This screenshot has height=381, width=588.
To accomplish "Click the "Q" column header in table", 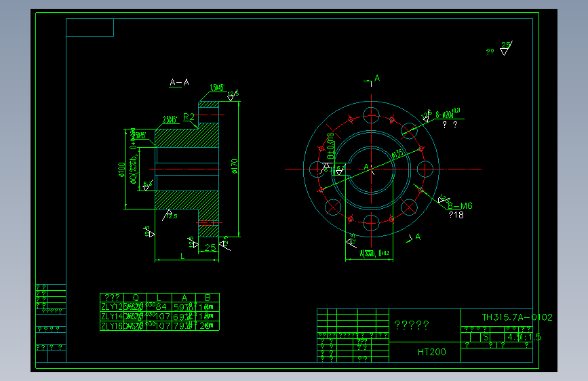I will 136,298.
